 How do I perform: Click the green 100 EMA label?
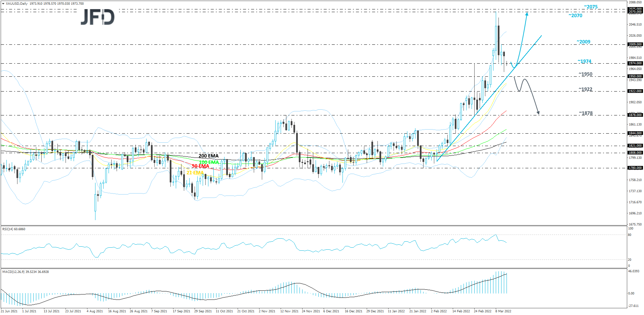point(208,162)
